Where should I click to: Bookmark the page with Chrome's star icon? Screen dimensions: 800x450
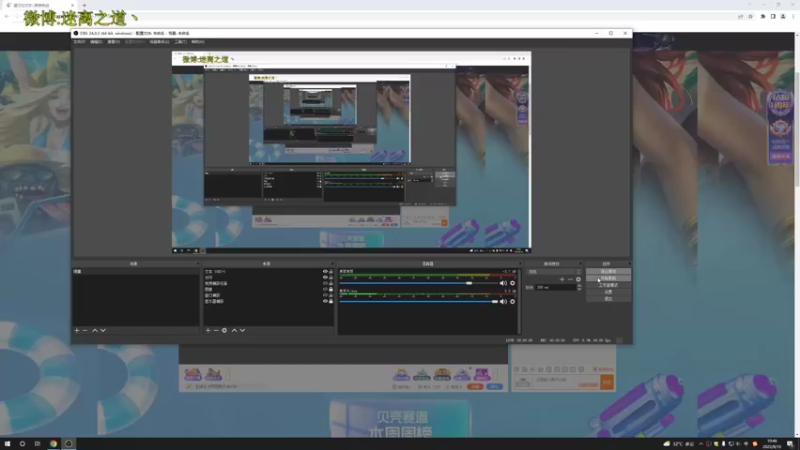[751, 16]
